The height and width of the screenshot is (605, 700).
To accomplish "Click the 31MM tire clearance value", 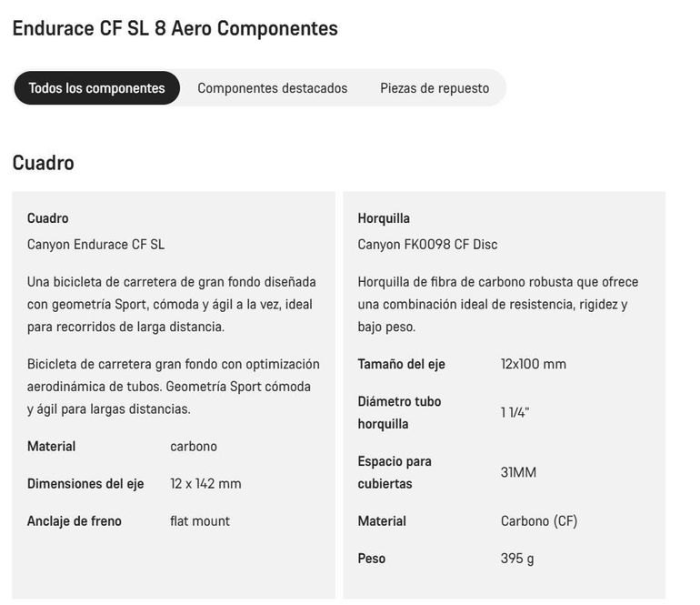I will (518, 472).
